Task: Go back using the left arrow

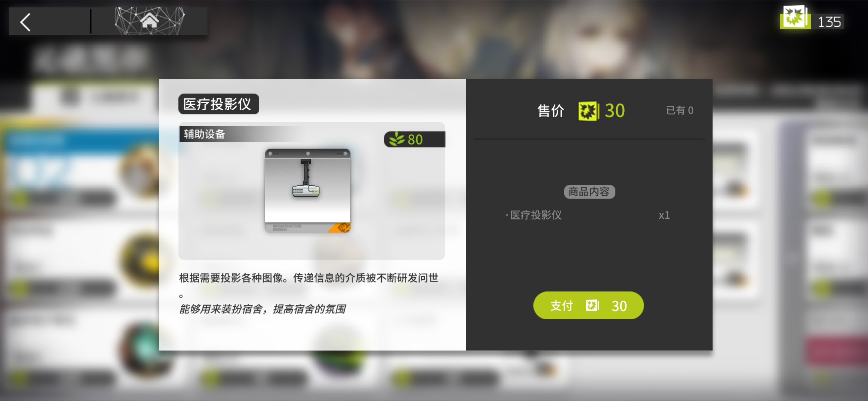Action: coord(25,22)
